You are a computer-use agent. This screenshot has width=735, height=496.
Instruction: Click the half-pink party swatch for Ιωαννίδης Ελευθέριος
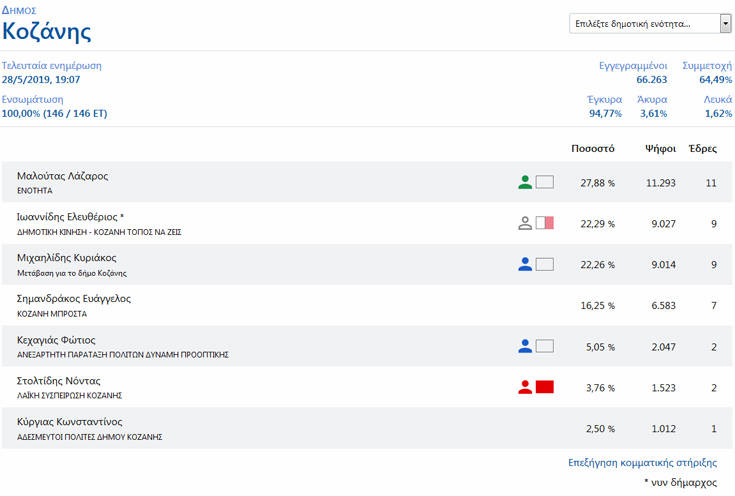point(544,223)
